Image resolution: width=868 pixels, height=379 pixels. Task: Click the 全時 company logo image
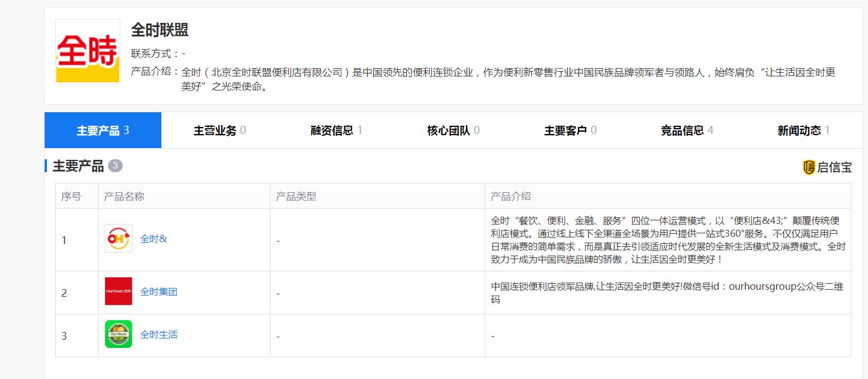[x=87, y=51]
